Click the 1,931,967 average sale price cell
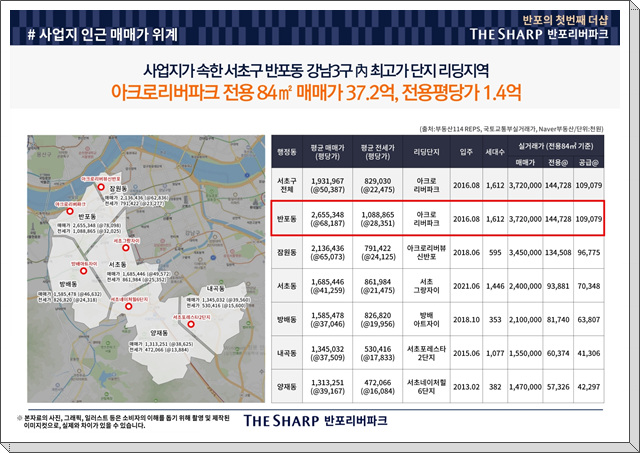The image size is (640, 453). tap(327, 185)
